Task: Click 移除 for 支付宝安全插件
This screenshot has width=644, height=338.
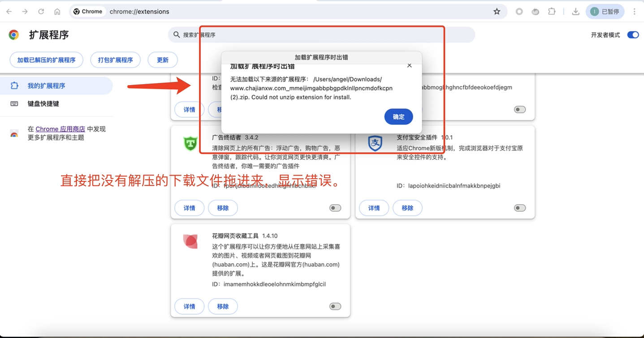Action: pyautogui.click(x=407, y=208)
